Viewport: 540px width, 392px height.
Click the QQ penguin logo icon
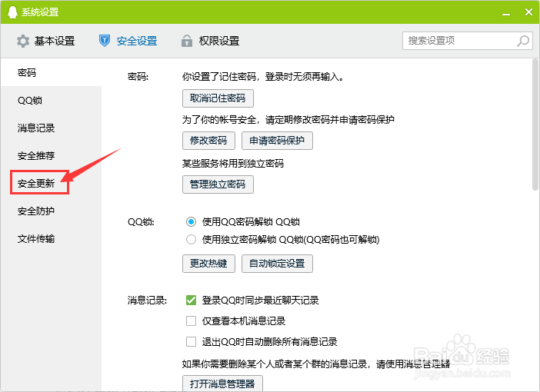pyautogui.click(x=12, y=12)
